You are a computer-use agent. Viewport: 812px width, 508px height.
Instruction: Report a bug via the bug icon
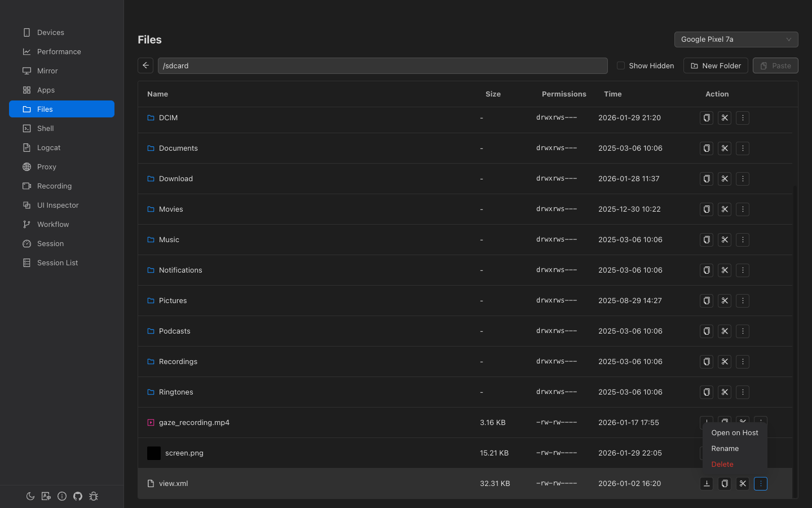94,496
